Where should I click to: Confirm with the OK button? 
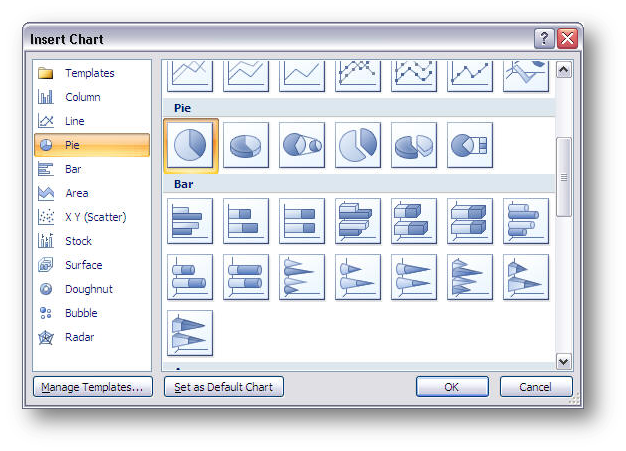click(452, 387)
